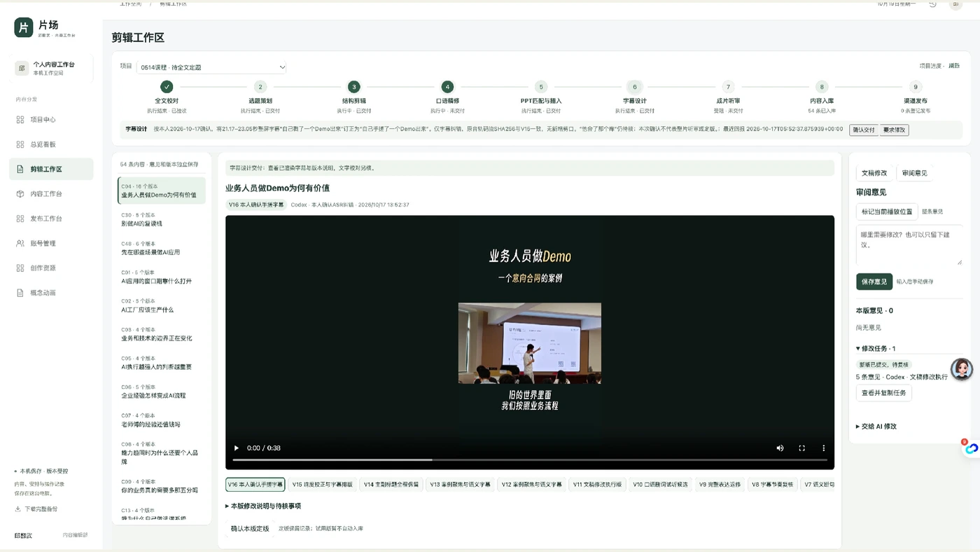Click 查看并复制任务 button
Screen dimensions: 980x552
[x=883, y=393]
